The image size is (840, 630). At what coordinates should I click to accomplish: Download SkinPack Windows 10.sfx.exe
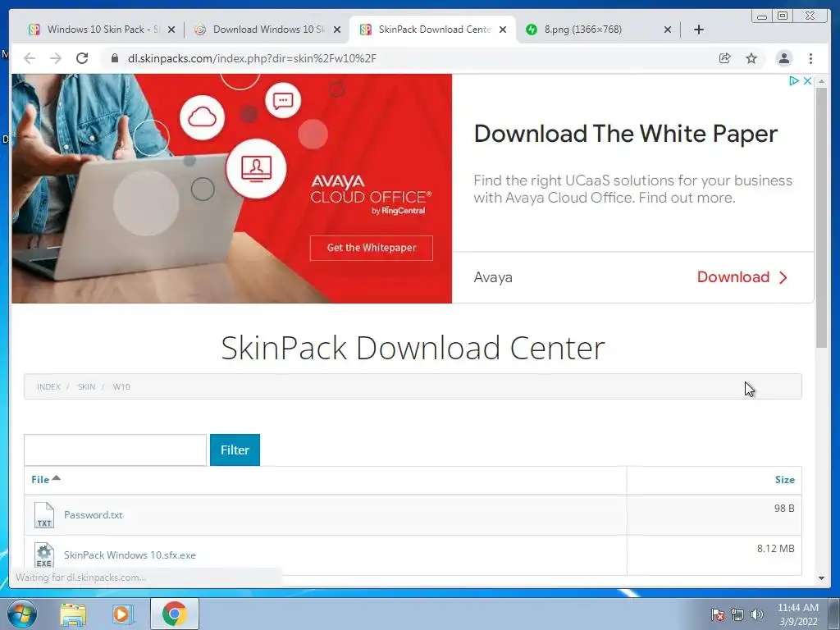(130, 555)
